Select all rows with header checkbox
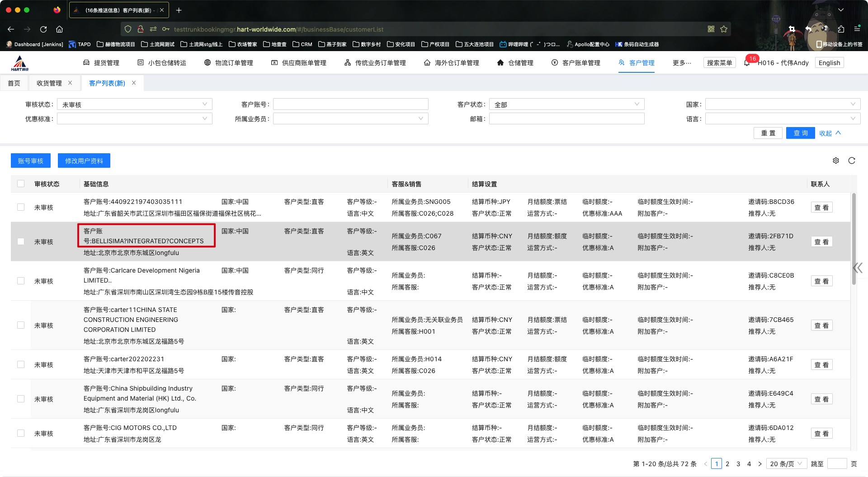 coord(21,184)
